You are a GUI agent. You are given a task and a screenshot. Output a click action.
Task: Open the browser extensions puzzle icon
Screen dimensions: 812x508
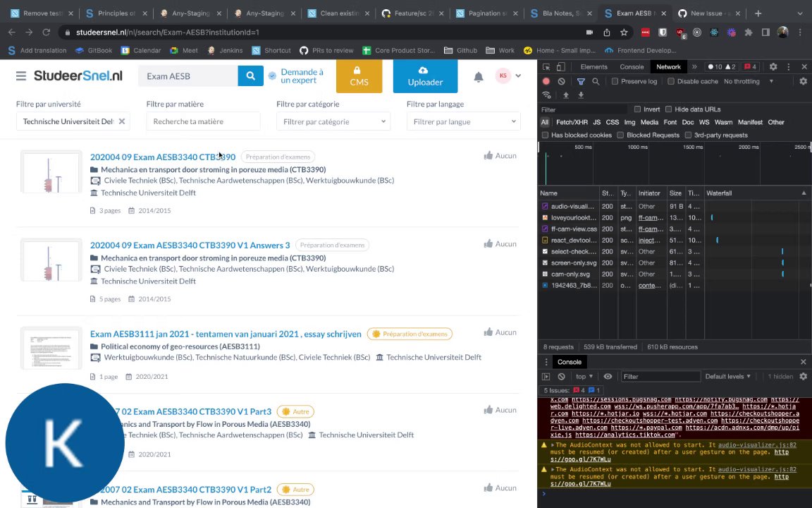(749, 32)
